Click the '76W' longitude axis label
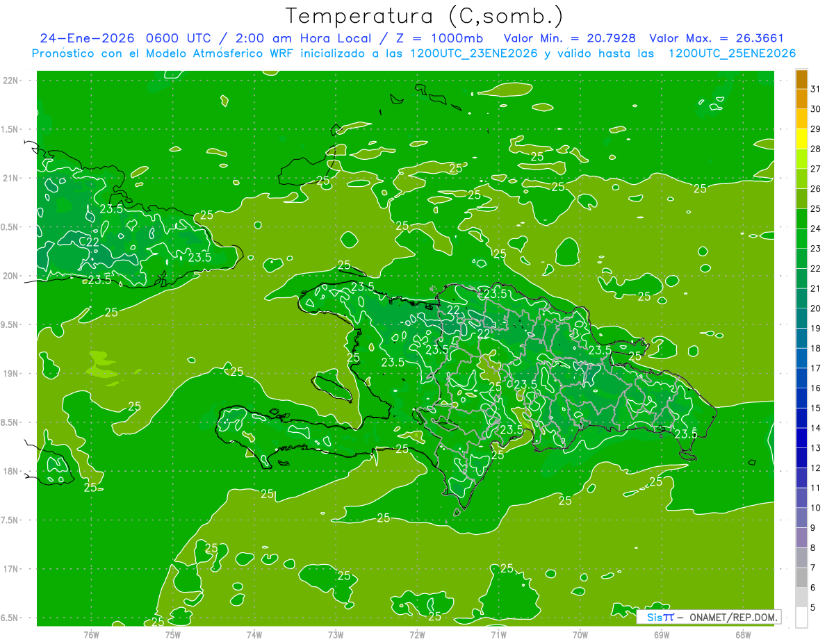This screenshot has width=834, height=644. (91, 635)
